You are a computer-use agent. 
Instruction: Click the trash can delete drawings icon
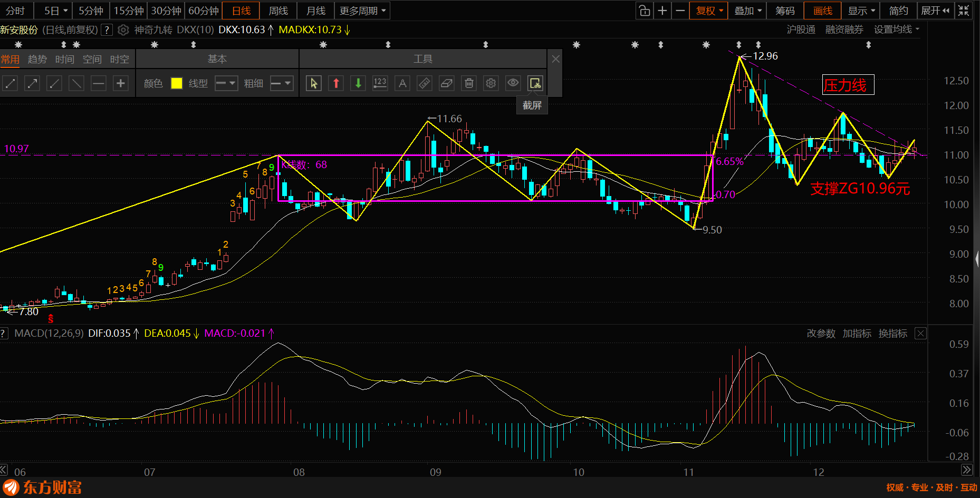point(469,83)
